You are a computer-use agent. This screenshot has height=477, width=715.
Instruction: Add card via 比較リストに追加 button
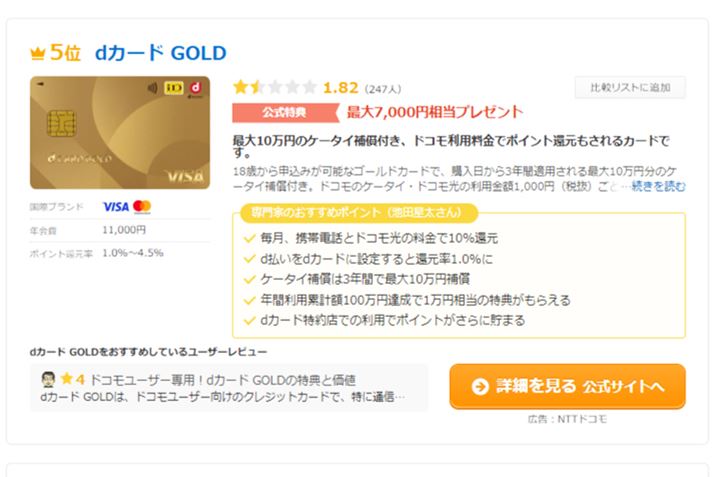pos(630,88)
